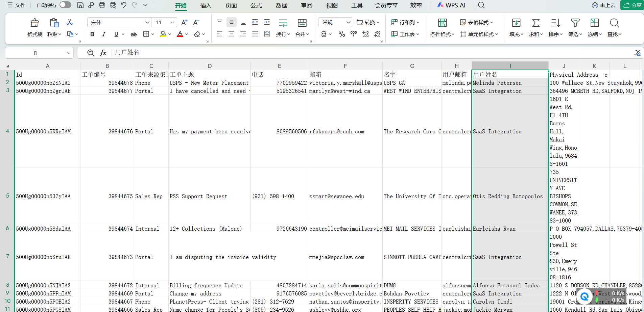The image size is (644, 312).
Task: Switch to the View (视图) tab
Action: [332, 5]
